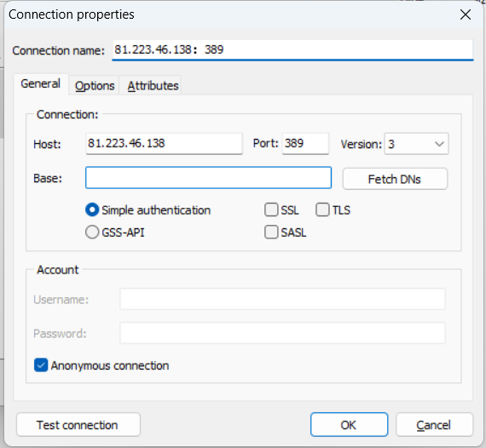Click the Password field

(282, 333)
